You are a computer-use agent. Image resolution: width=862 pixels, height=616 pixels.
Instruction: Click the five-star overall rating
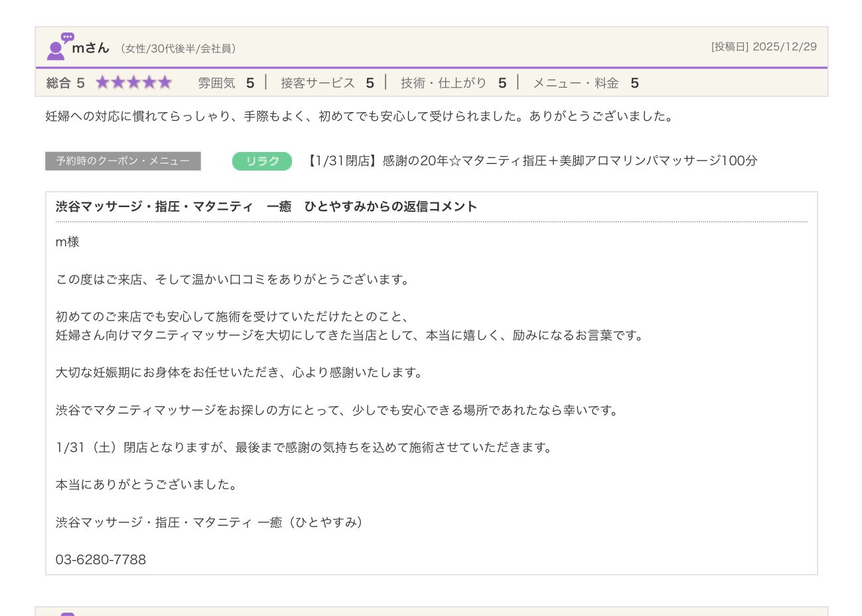point(133,83)
